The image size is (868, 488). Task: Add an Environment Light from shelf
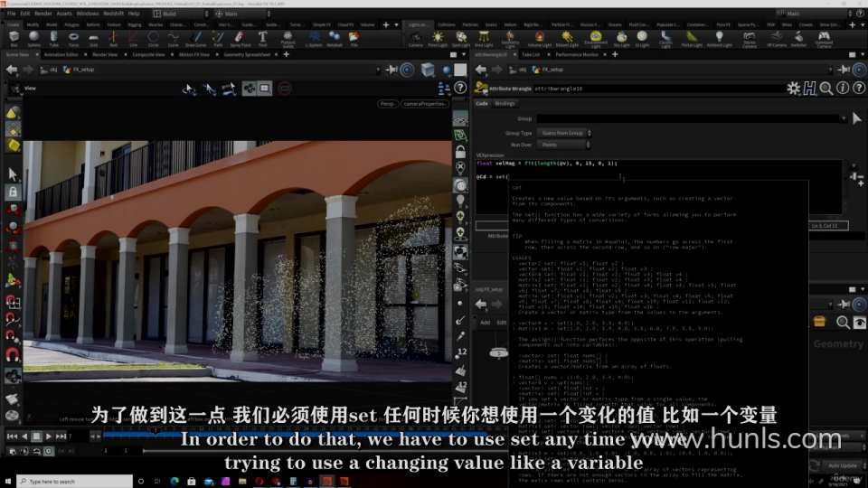tap(596, 38)
